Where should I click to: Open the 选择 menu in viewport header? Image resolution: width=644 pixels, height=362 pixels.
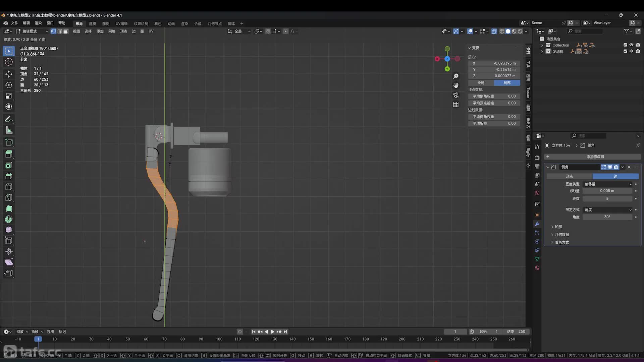88,31
